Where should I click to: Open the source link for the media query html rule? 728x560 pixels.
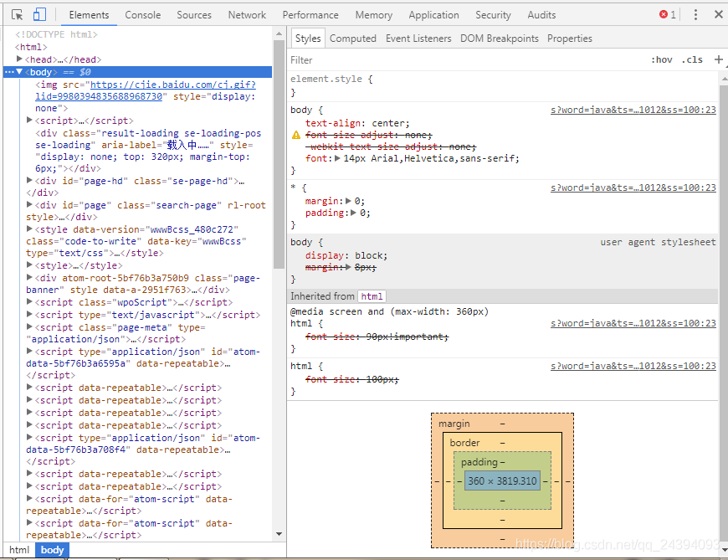click(633, 323)
